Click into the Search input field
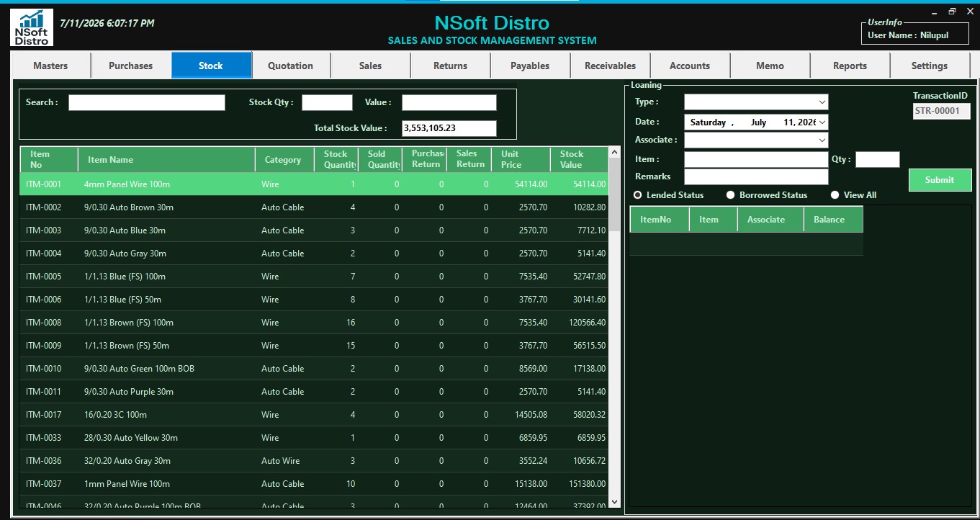The width and height of the screenshot is (980, 520). click(x=147, y=103)
